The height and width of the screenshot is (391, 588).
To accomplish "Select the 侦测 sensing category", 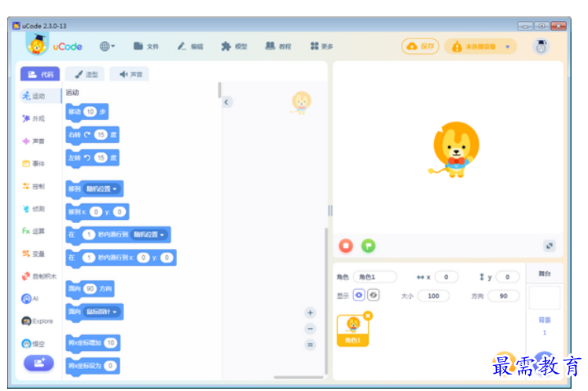I will point(34,209).
